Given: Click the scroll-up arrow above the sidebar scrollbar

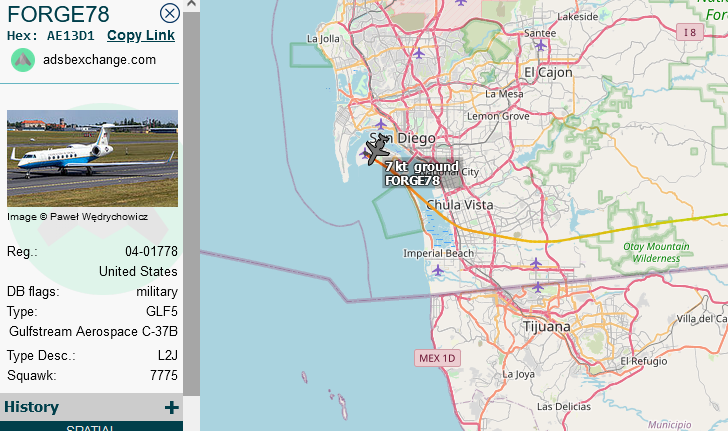Looking at the screenshot, I should (191, 5).
